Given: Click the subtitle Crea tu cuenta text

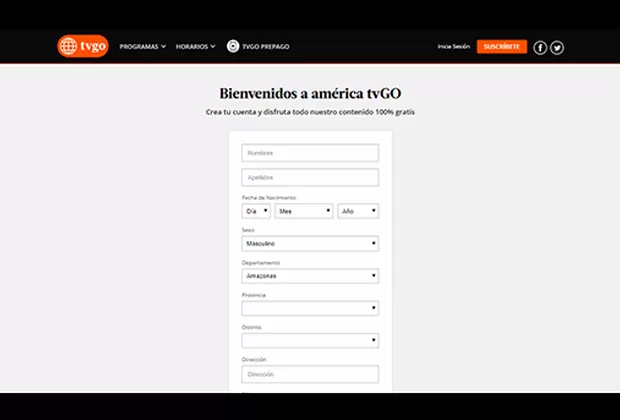Looking at the screenshot, I should [x=310, y=112].
